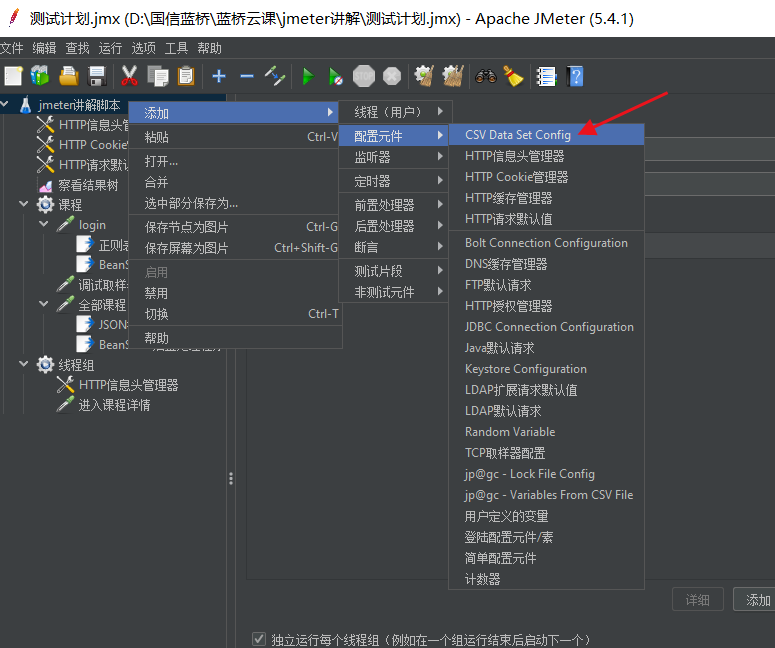
Task: Expand the 非测试元件 submenu
Action: [393, 292]
